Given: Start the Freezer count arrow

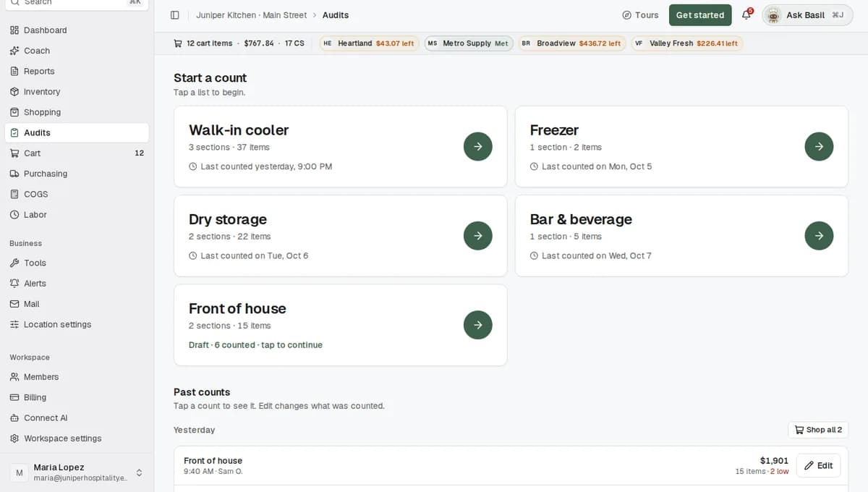Looking at the screenshot, I should click(x=819, y=146).
